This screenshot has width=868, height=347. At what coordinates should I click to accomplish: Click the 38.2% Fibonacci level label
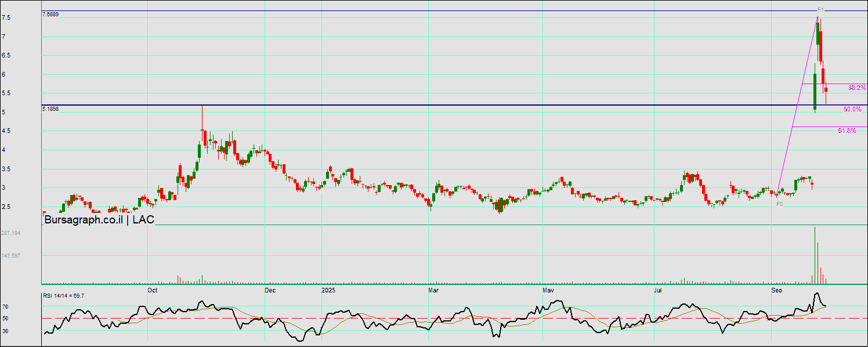(856, 88)
